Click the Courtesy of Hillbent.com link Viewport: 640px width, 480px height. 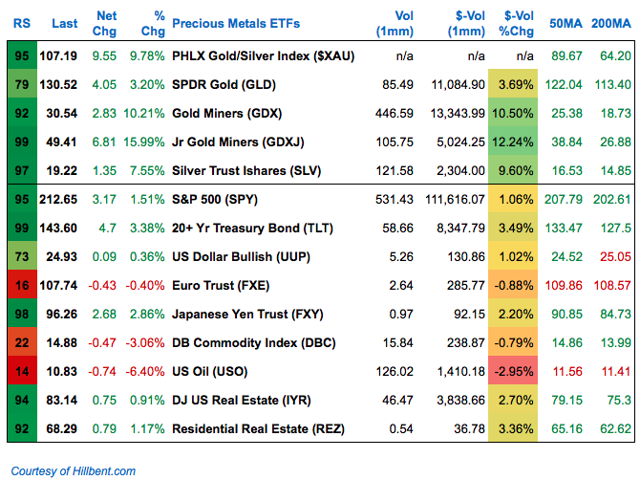73,471
